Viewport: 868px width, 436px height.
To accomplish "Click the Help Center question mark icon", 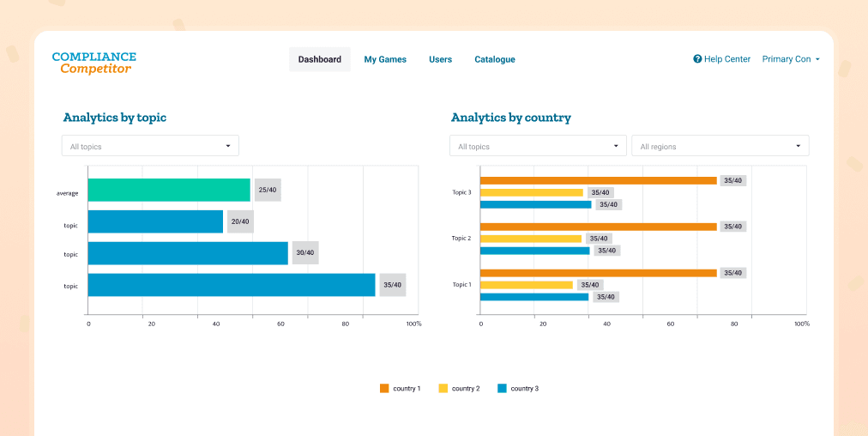I will (697, 59).
